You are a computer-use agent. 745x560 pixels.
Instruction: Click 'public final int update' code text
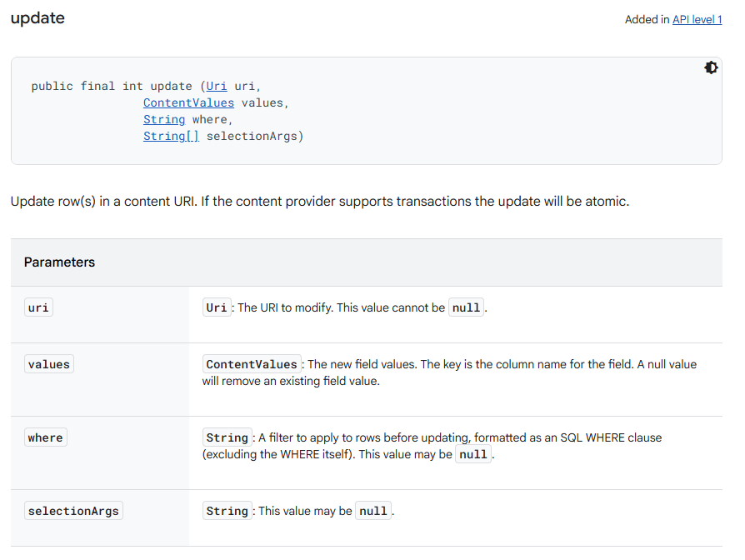99,86
